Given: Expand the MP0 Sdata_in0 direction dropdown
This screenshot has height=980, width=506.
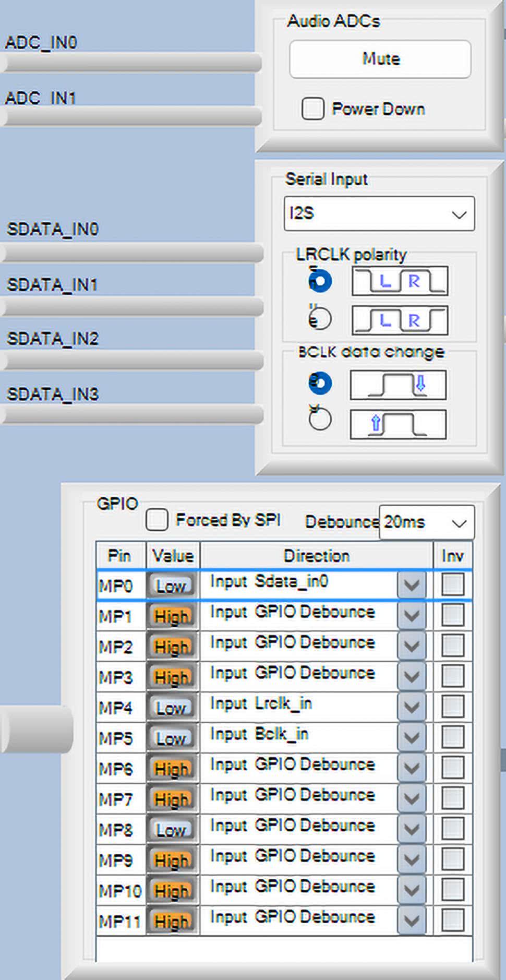Looking at the screenshot, I should pyautogui.click(x=412, y=585).
